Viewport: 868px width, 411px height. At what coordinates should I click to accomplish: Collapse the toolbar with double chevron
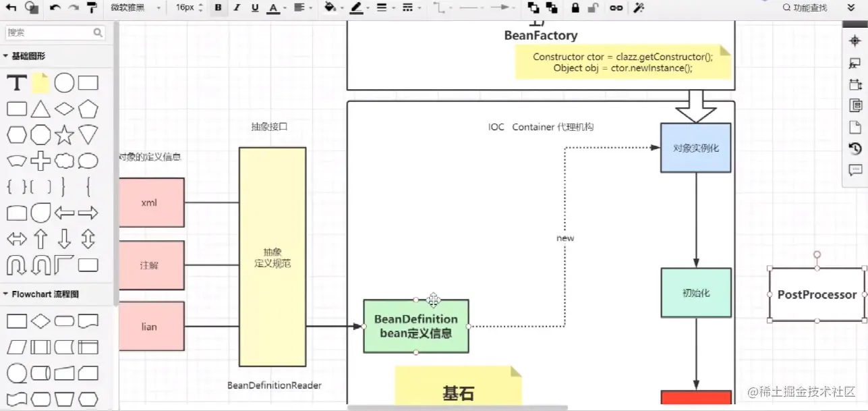851,8
